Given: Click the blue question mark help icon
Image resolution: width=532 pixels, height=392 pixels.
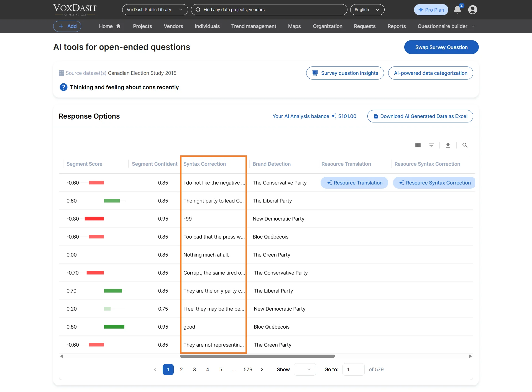Looking at the screenshot, I should click(63, 87).
